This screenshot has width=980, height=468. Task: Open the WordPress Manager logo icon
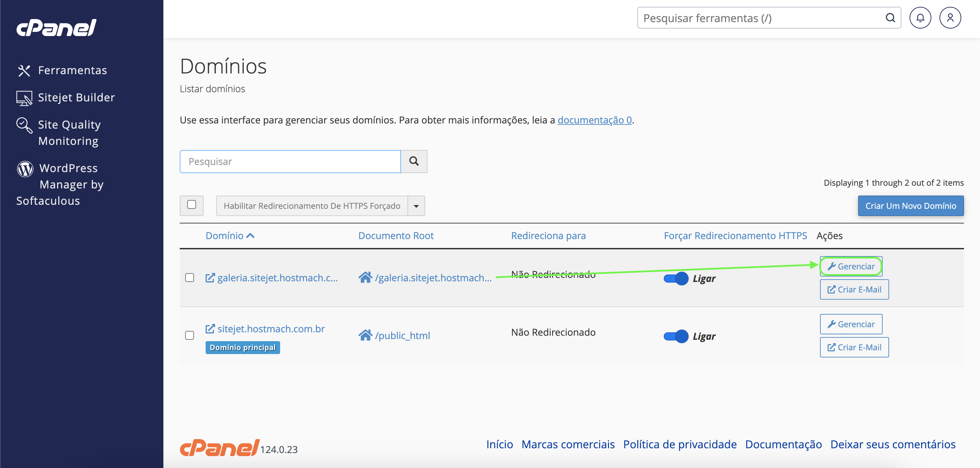point(25,169)
